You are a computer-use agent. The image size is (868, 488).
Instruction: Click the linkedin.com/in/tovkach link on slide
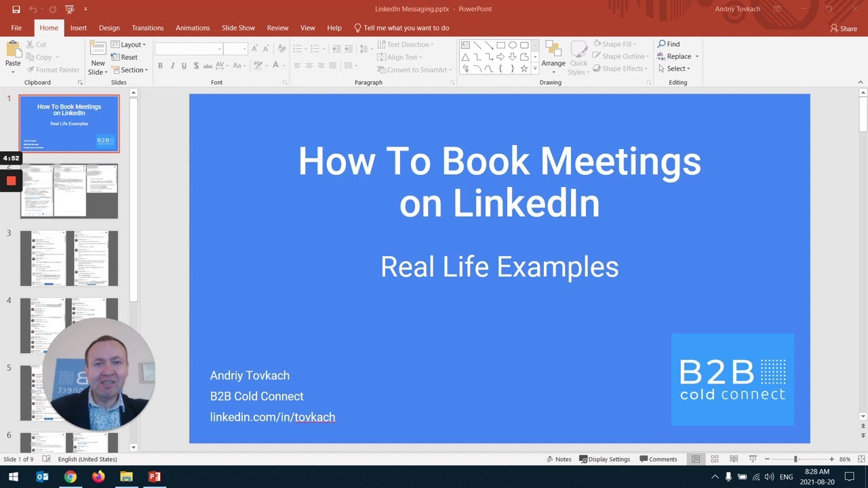[x=273, y=417]
